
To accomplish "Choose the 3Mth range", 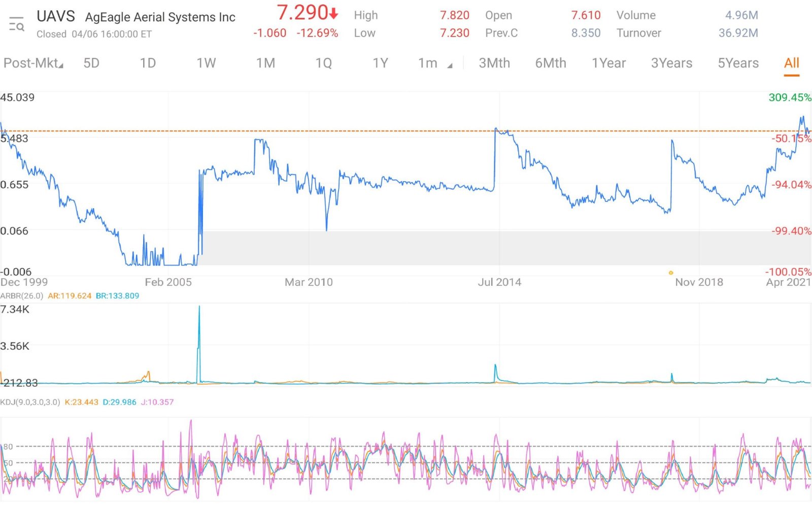I will pos(494,63).
